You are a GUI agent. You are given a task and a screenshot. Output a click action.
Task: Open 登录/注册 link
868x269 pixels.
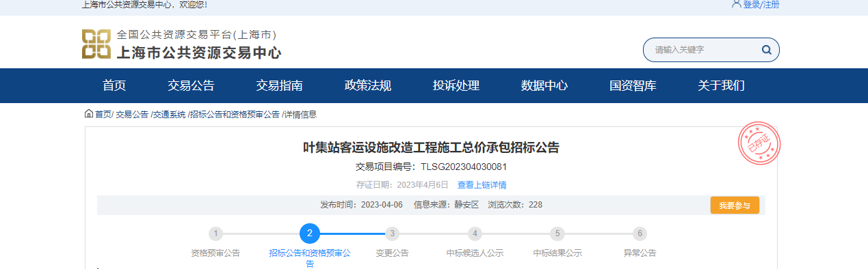point(761,5)
